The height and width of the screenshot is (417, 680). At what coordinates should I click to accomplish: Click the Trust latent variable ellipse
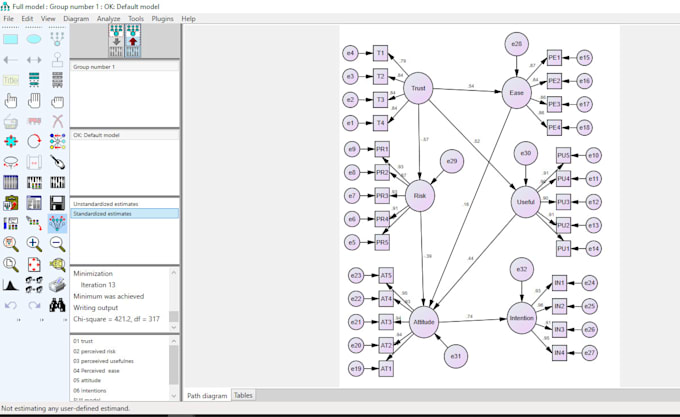[x=418, y=88]
